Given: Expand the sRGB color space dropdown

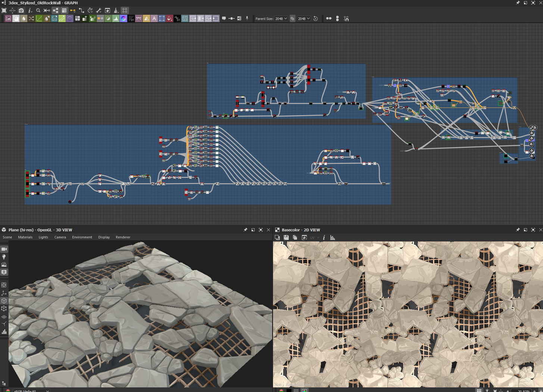Looking at the screenshot, I should (31, 391).
